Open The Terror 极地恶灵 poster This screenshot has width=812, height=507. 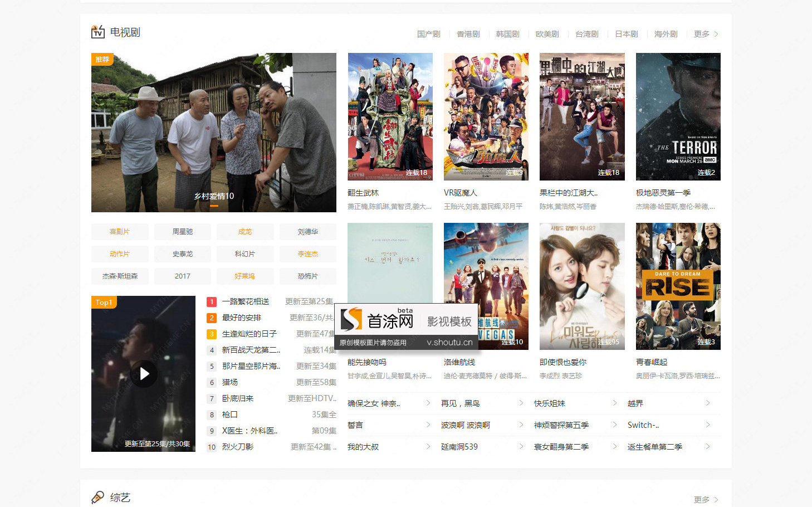pos(678,116)
